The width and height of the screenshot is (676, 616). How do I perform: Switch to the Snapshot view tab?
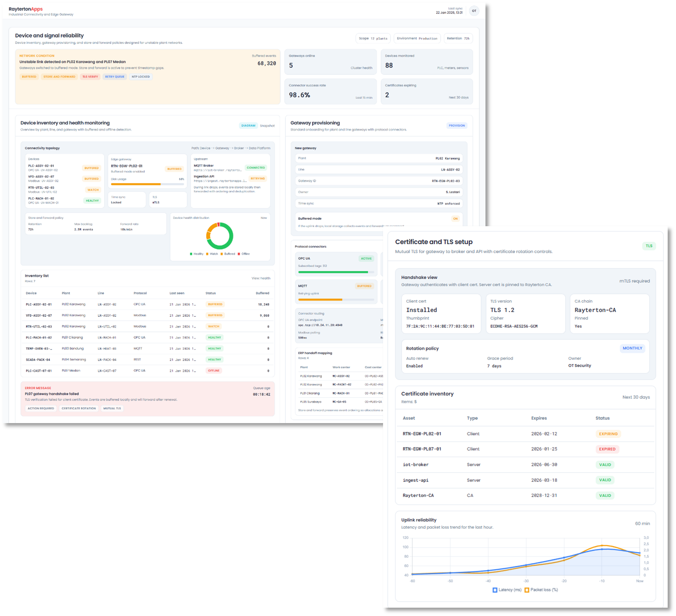point(267,126)
